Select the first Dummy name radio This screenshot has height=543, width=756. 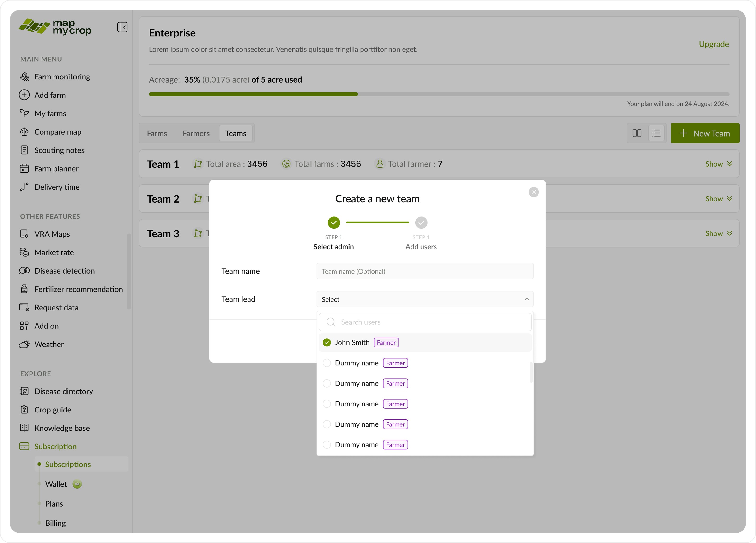coord(327,363)
